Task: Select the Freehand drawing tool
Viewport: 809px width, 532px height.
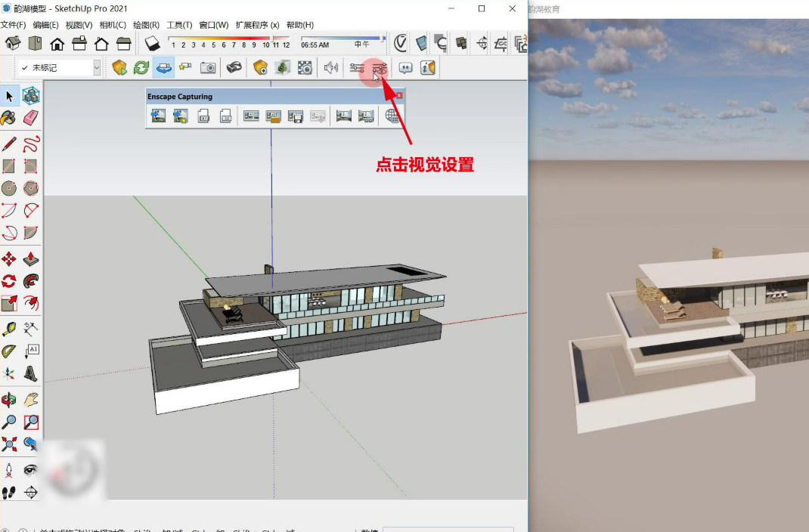Action: (x=31, y=144)
